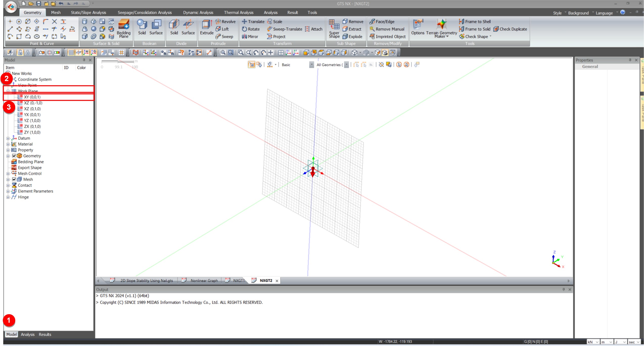The height and width of the screenshot is (346, 644).
Task: Click the Face/Edge button
Action: [x=382, y=21]
